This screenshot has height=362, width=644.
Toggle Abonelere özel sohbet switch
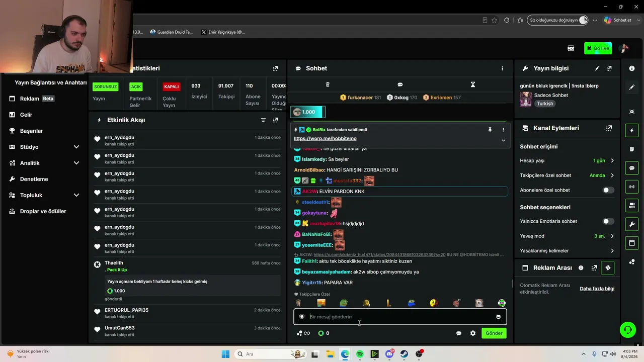(x=608, y=190)
